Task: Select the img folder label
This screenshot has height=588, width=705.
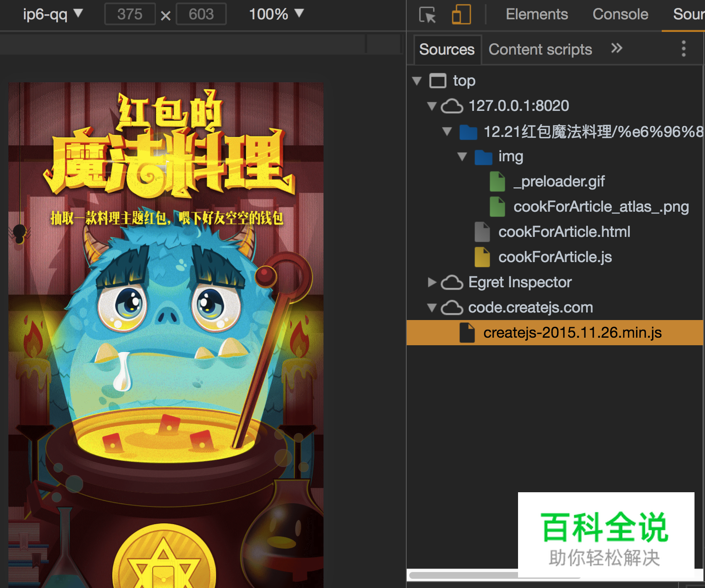Action: (511, 156)
